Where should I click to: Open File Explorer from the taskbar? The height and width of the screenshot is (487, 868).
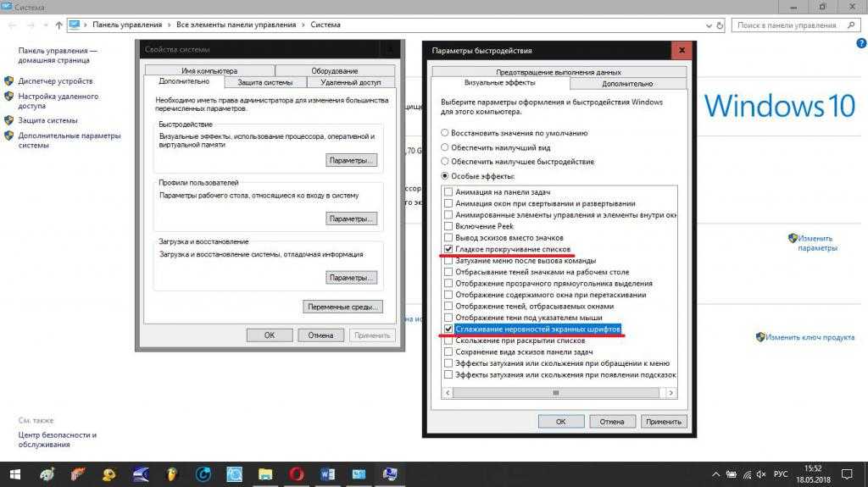pyautogui.click(x=265, y=473)
